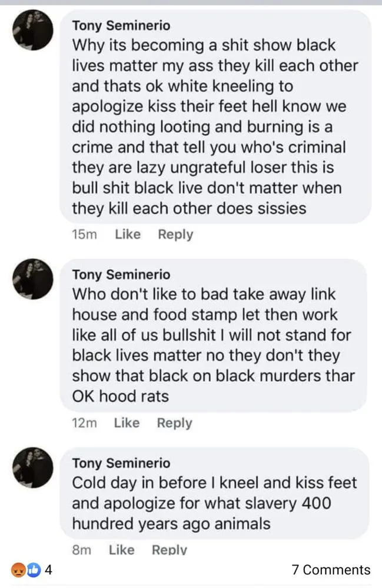
Task: Click the 15m timestamp
Action: tap(84, 235)
